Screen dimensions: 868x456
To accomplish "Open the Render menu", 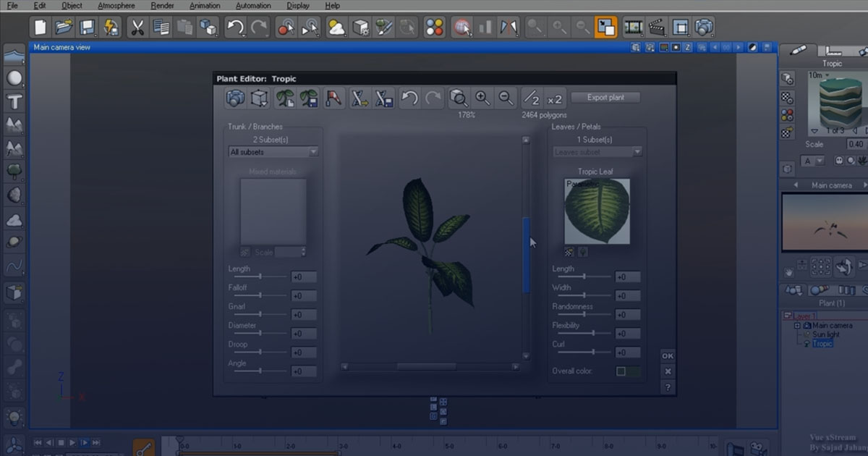I will coord(162,5).
